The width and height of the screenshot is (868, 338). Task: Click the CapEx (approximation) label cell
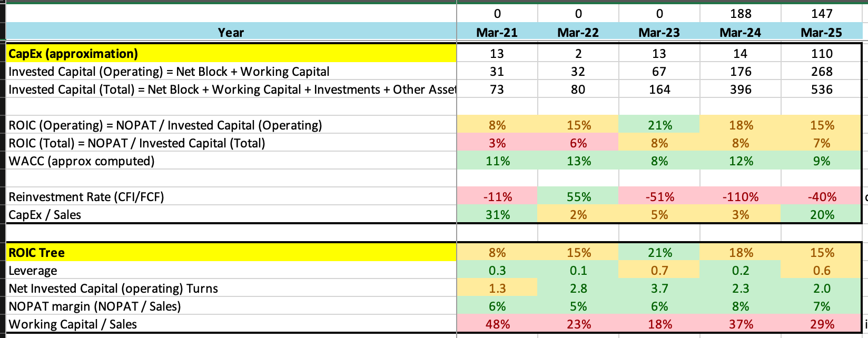pos(231,54)
